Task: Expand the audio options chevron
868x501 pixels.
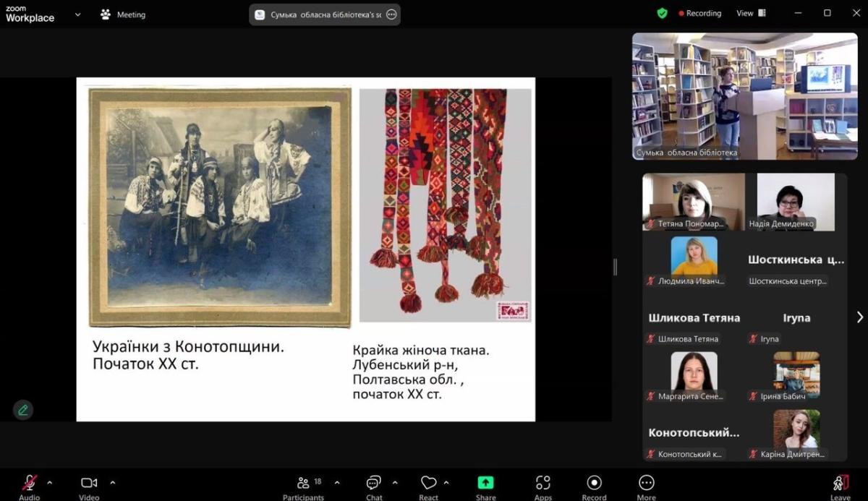Action: 49,482
